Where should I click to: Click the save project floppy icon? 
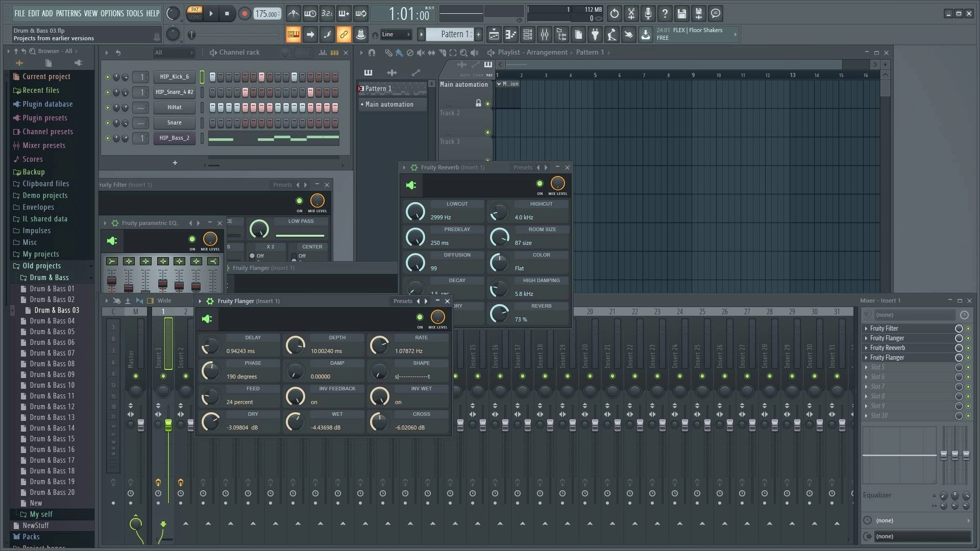682,14
